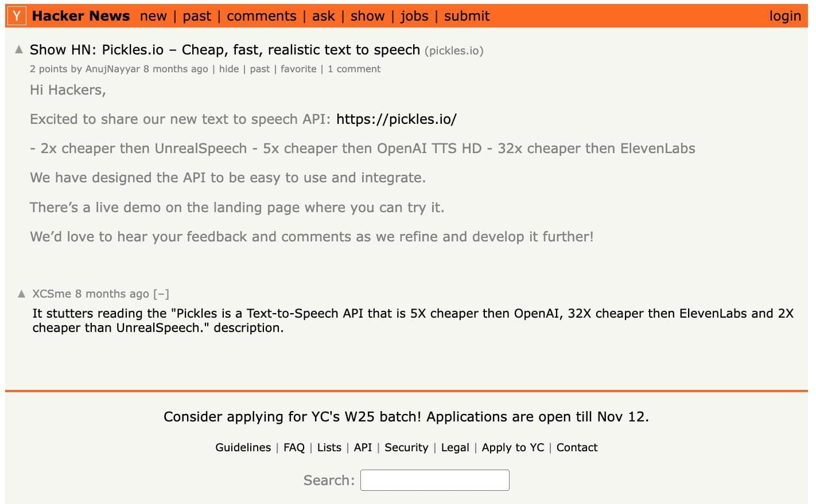Viewport: 816px width, 504px height.
Task: Switch to the "past" section
Action: pos(197,16)
